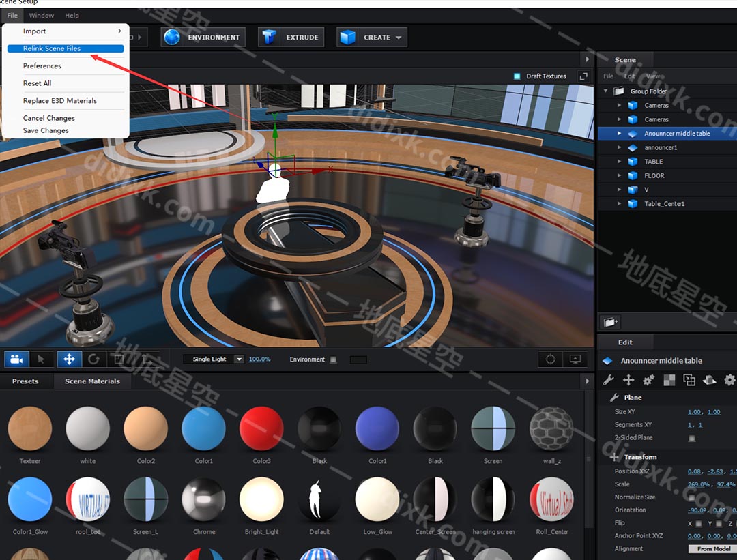737x560 pixels.
Task: Click the monitor display icon below viewport
Action: pyautogui.click(x=575, y=359)
